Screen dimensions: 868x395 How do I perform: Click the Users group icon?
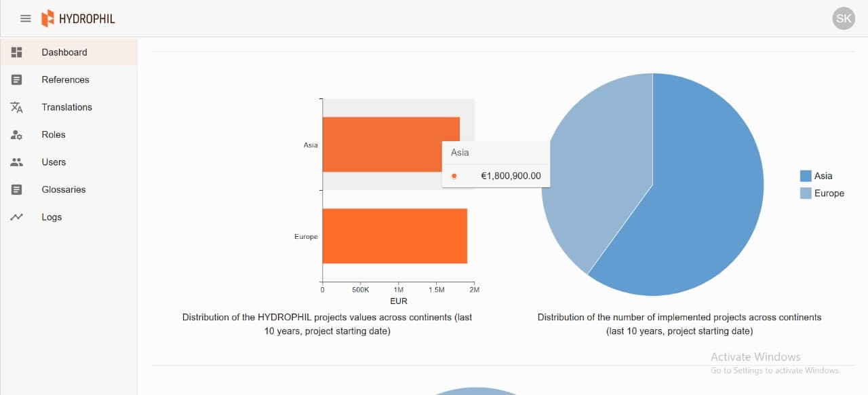pyautogui.click(x=17, y=162)
